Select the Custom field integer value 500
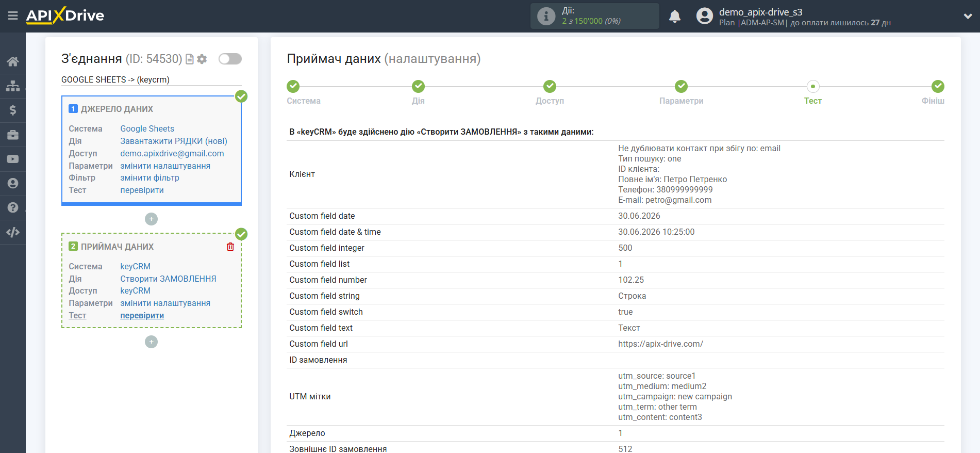This screenshot has height=453, width=980. [x=625, y=248]
